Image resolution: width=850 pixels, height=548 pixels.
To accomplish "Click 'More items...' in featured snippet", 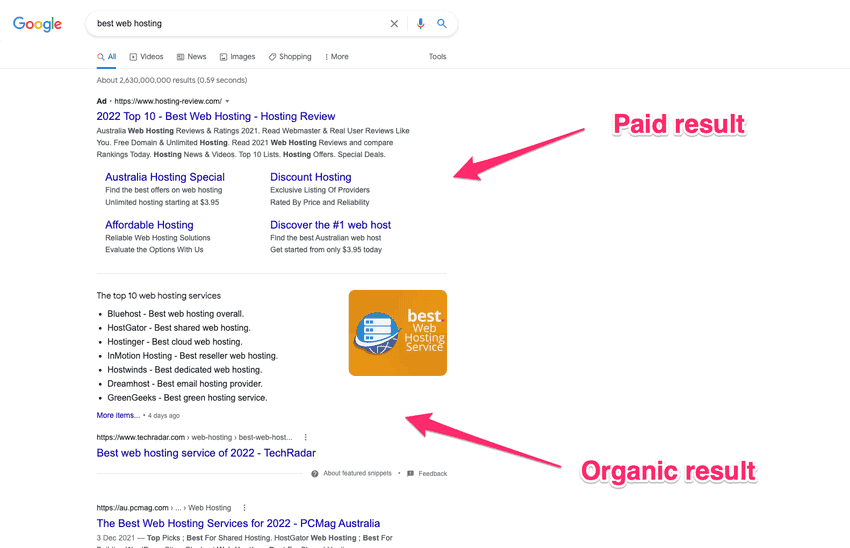I will pos(118,415).
